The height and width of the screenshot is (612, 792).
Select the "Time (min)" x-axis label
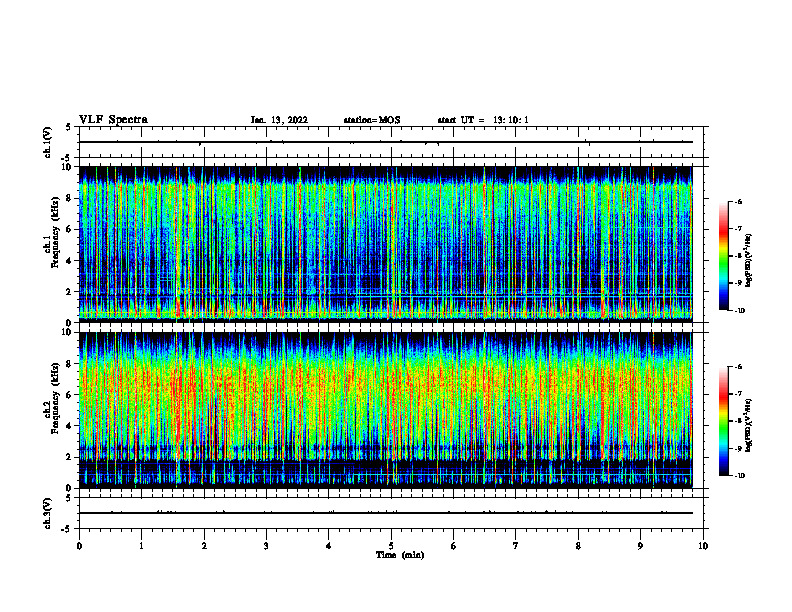coord(400,555)
